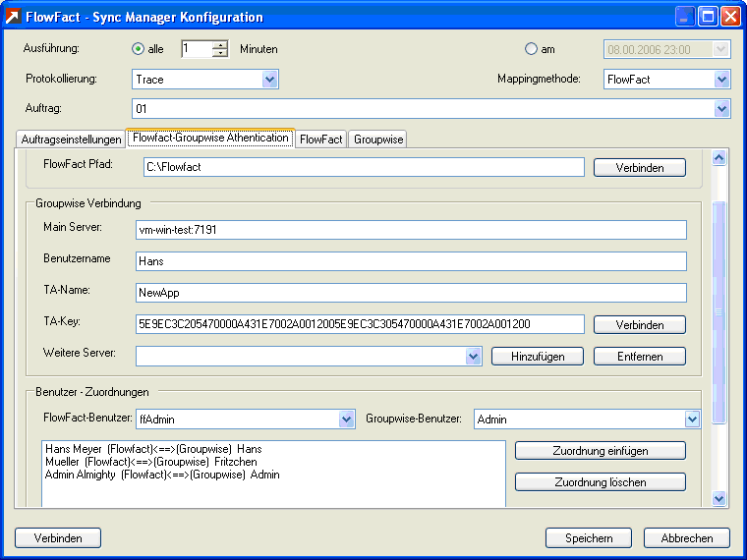Viewport: 747px width, 560px height.
Task: Select the 'alle' interval radio button
Action: point(139,49)
